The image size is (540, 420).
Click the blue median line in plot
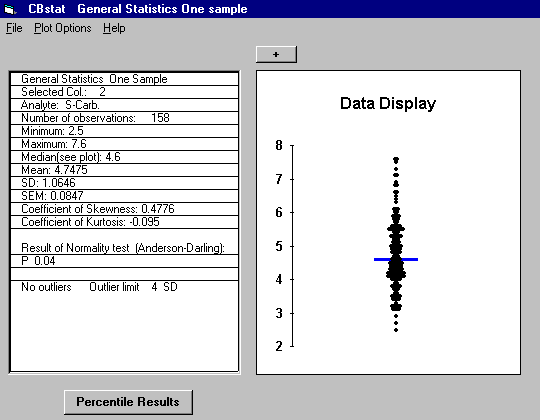tap(396, 259)
